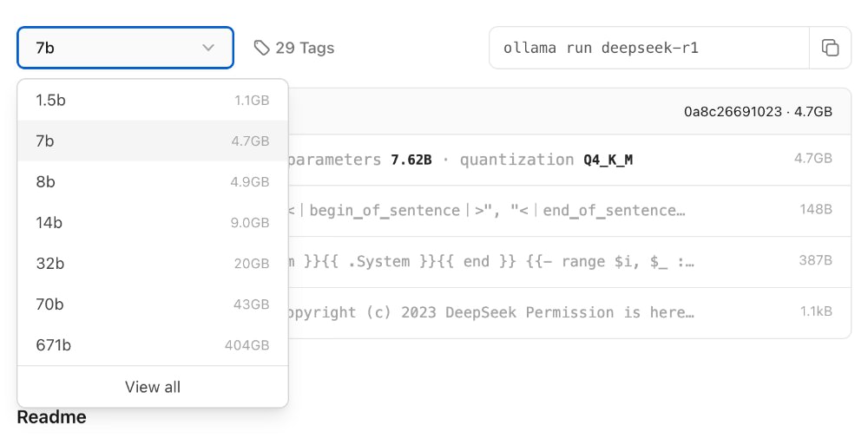
Task: Open the begin_of_sentence params file row
Action: pos(569,210)
